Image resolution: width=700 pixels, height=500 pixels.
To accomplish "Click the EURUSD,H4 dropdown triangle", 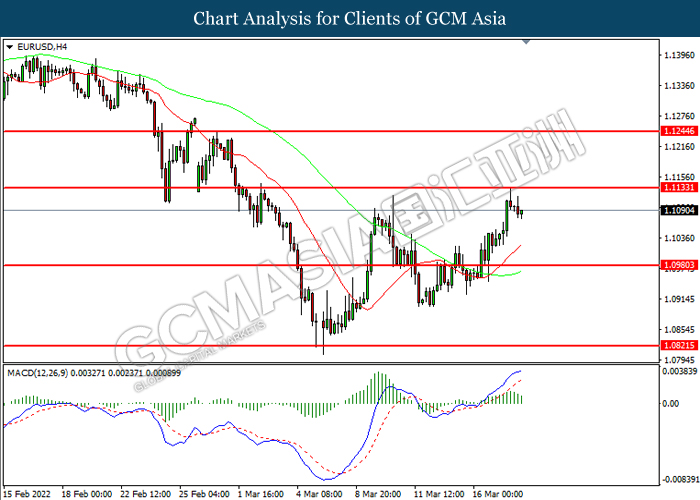I will [9, 47].
